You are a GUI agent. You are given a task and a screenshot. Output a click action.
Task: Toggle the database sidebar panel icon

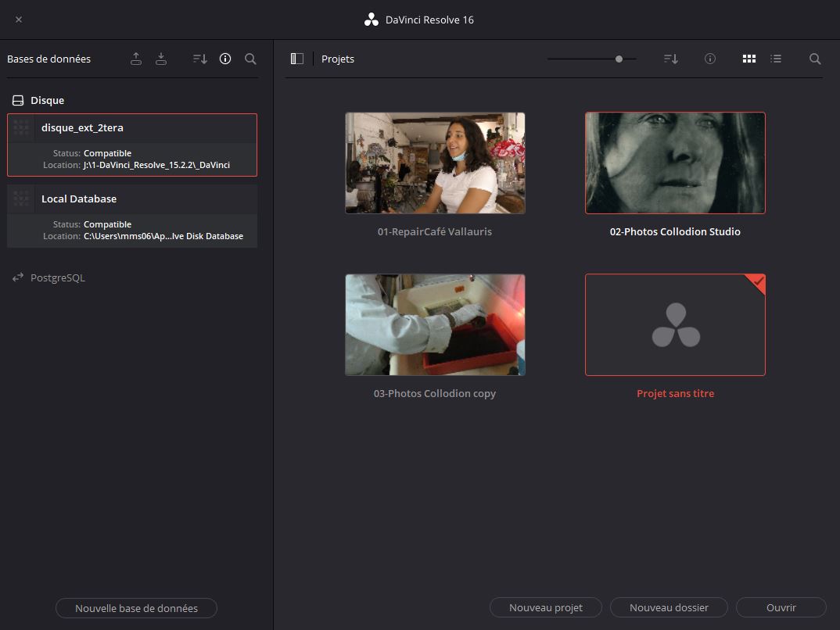(297, 59)
